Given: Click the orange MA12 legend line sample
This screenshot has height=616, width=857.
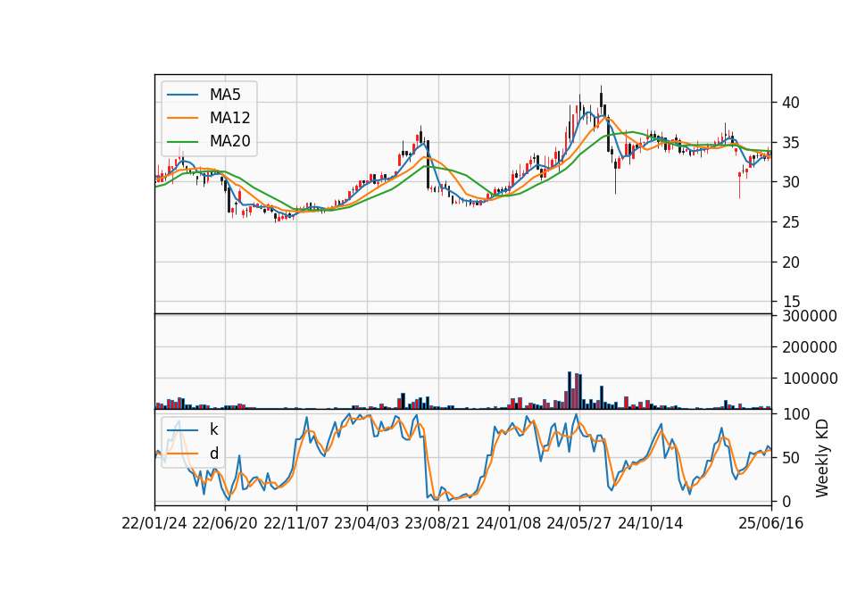Looking at the screenshot, I should coord(182,118).
